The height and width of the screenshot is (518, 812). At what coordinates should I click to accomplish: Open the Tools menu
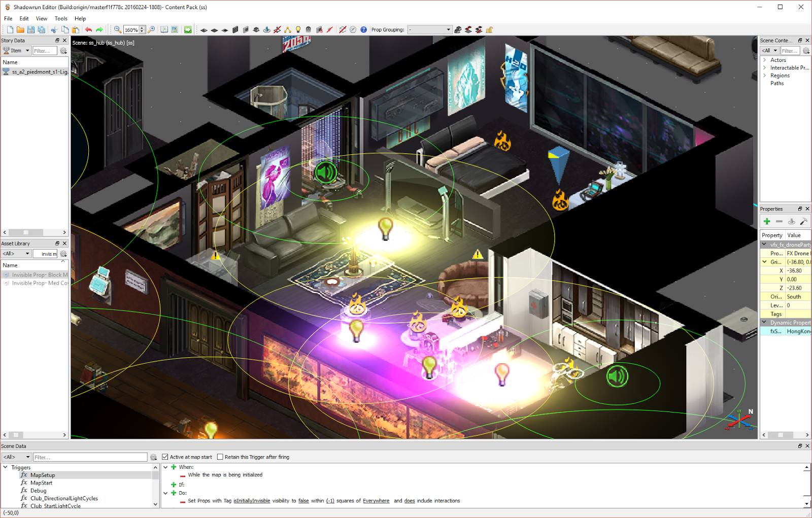point(61,19)
